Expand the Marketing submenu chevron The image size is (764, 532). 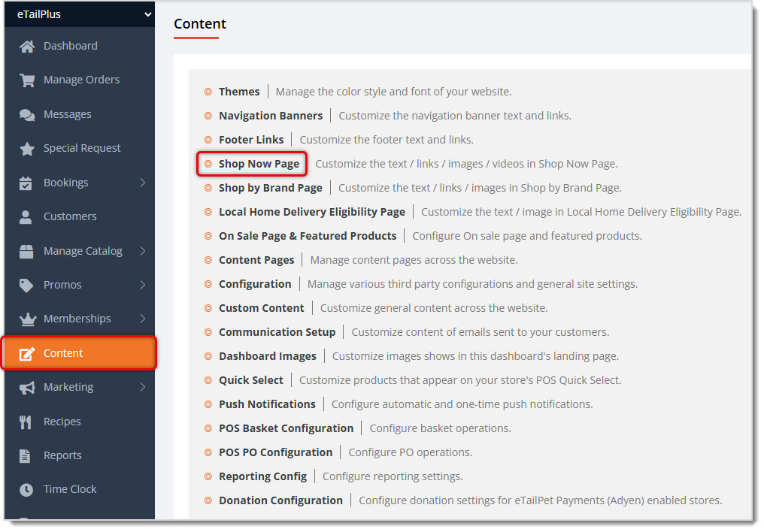(143, 387)
